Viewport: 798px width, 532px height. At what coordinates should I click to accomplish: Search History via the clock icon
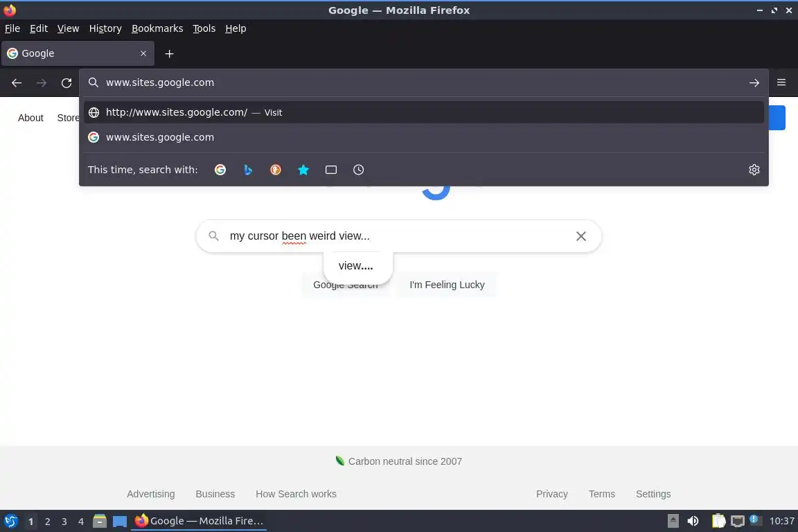click(x=358, y=170)
